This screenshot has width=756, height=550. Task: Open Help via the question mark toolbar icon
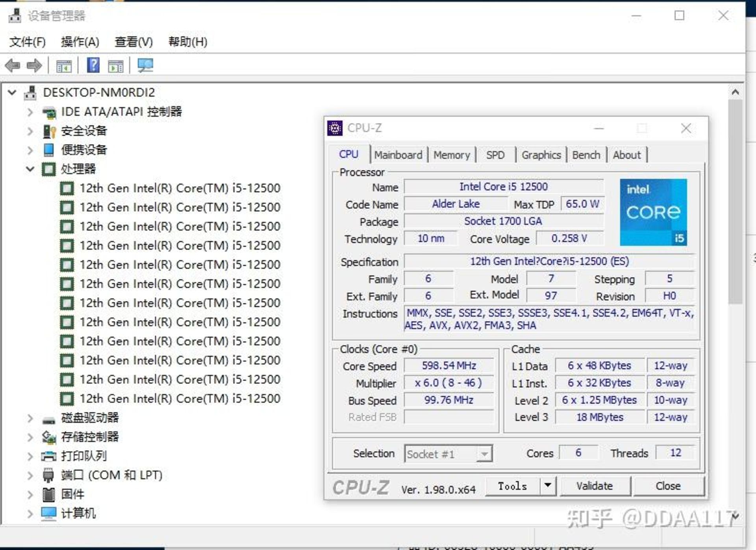pyautogui.click(x=93, y=65)
